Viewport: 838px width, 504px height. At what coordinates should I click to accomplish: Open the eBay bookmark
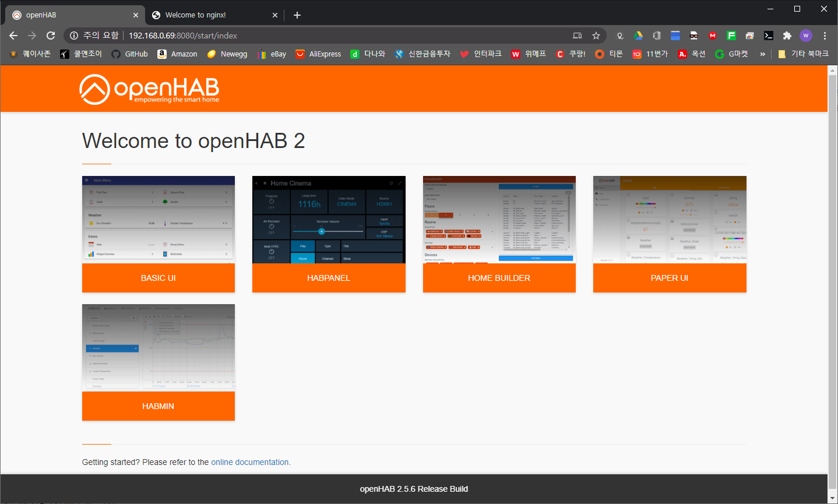pos(272,54)
